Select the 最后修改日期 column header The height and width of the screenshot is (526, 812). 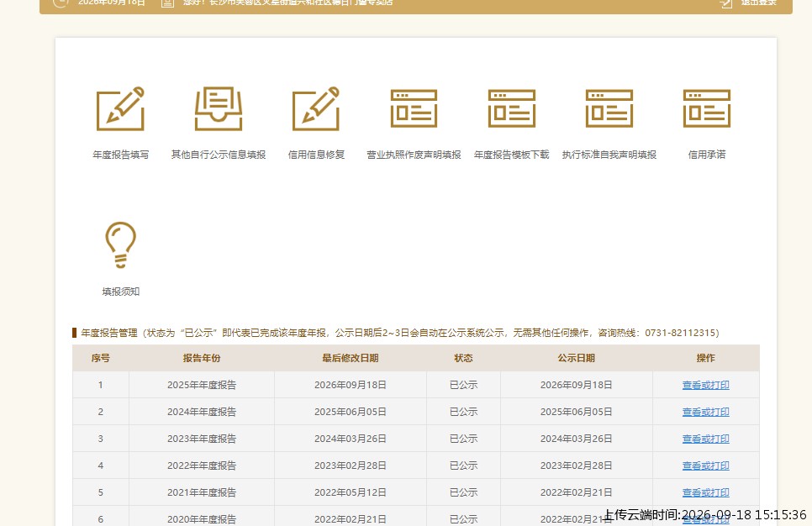click(x=350, y=358)
